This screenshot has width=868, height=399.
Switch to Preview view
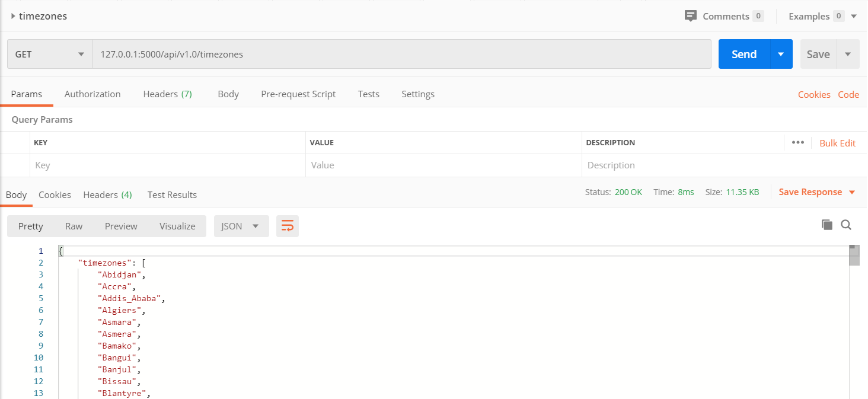tap(121, 226)
